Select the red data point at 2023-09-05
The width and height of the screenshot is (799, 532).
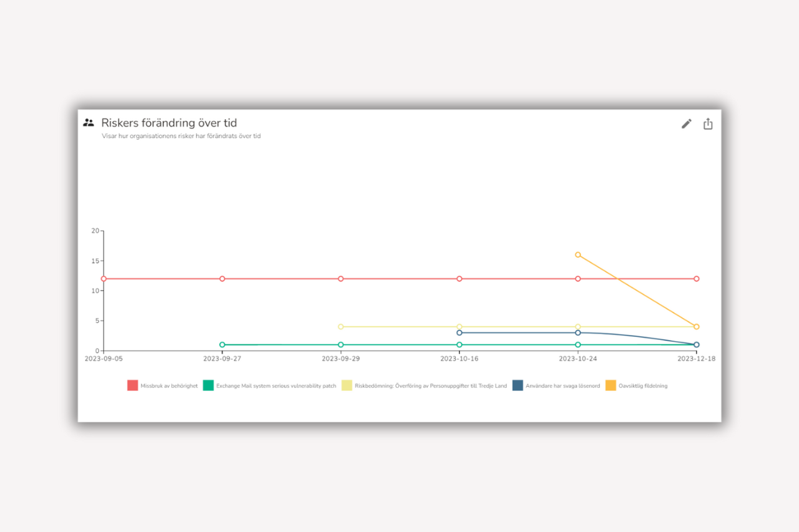point(104,279)
